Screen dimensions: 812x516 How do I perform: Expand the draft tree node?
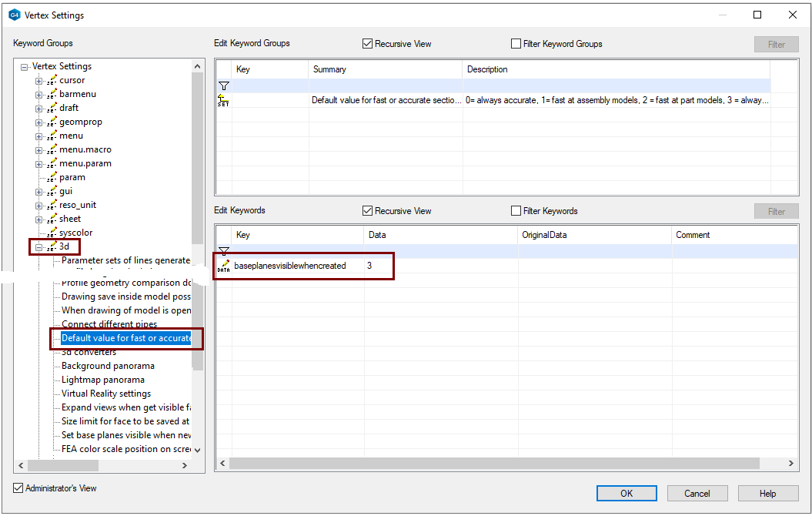click(38, 108)
